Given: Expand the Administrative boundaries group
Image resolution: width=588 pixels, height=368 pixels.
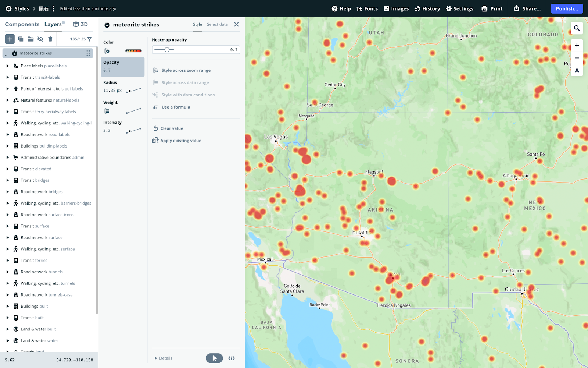Looking at the screenshot, I should tap(7, 158).
